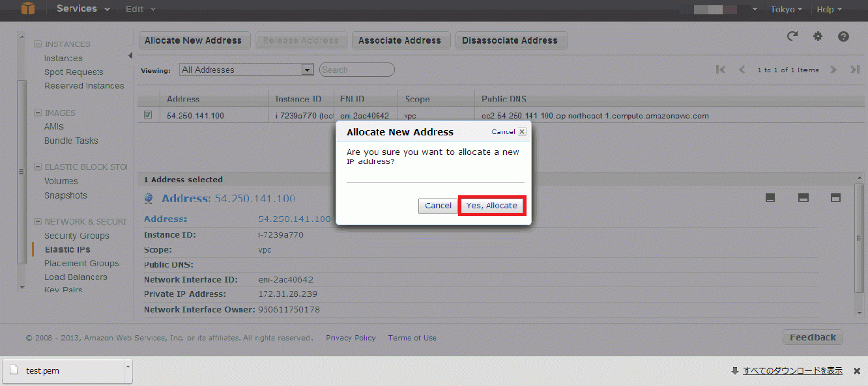The image size is (868, 386).
Task: Confirm with Yes, Allocate button
Action: click(492, 206)
